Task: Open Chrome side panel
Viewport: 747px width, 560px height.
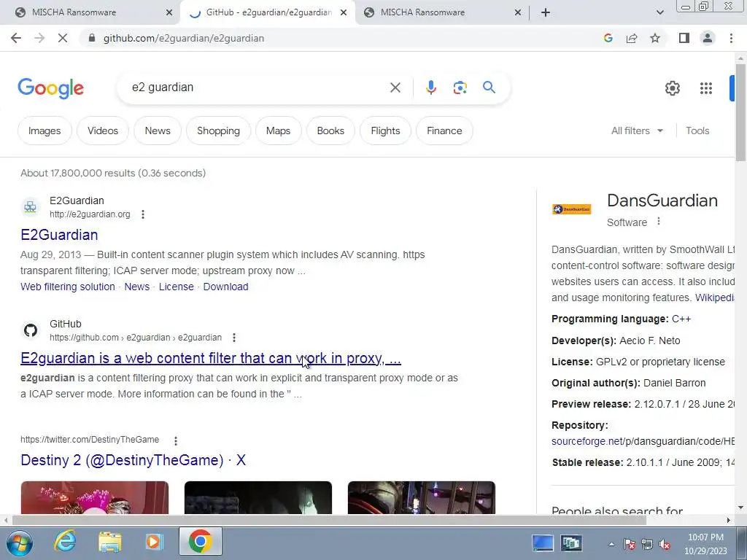Action: pyautogui.click(x=684, y=38)
